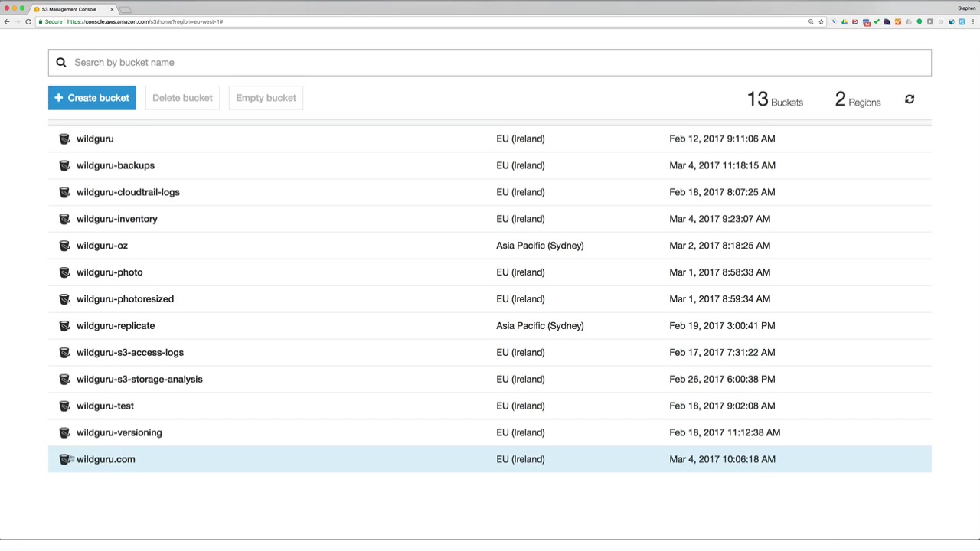Image resolution: width=980 pixels, height=551 pixels.
Task: Open the wildguru bucket
Action: click(x=95, y=139)
